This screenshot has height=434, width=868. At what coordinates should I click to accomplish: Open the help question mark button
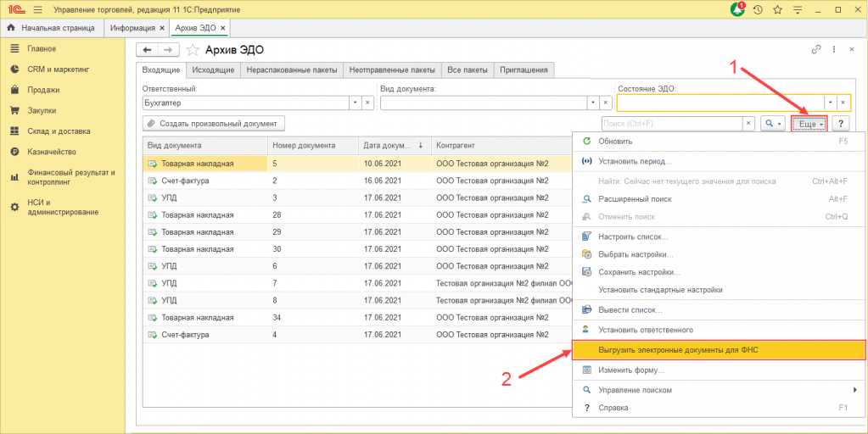(841, 124)
